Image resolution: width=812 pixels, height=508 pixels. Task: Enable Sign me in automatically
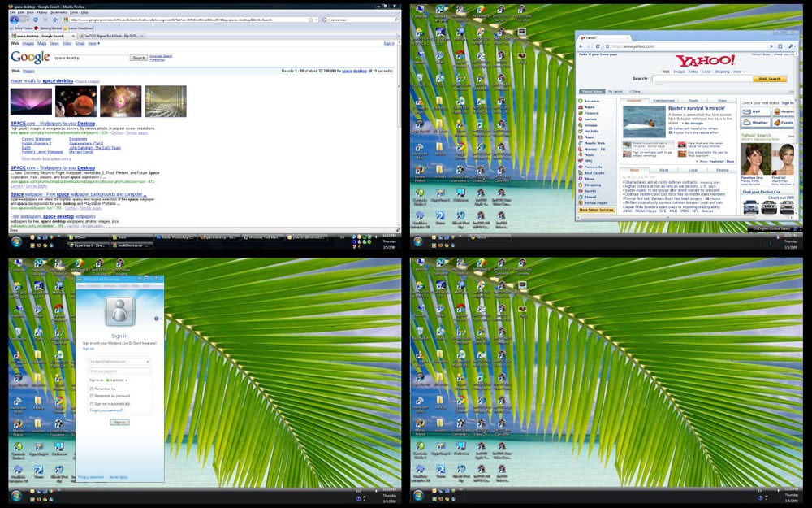point(91,404)
